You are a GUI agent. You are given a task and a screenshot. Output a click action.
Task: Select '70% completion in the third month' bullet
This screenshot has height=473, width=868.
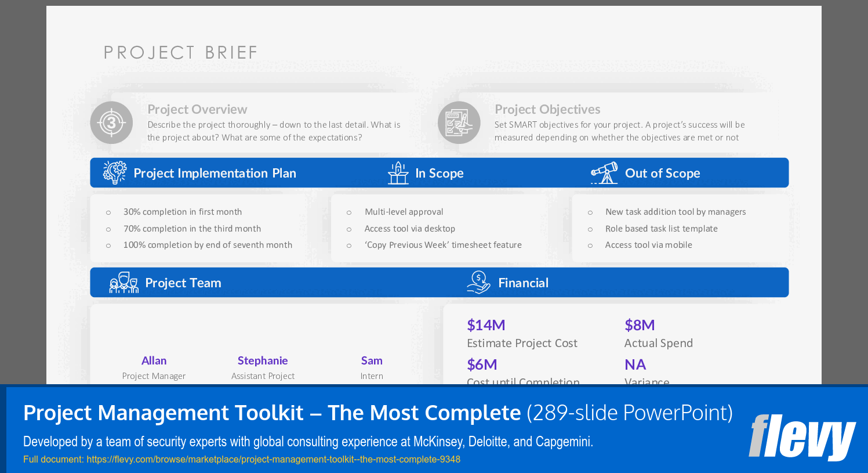(192, 229)
